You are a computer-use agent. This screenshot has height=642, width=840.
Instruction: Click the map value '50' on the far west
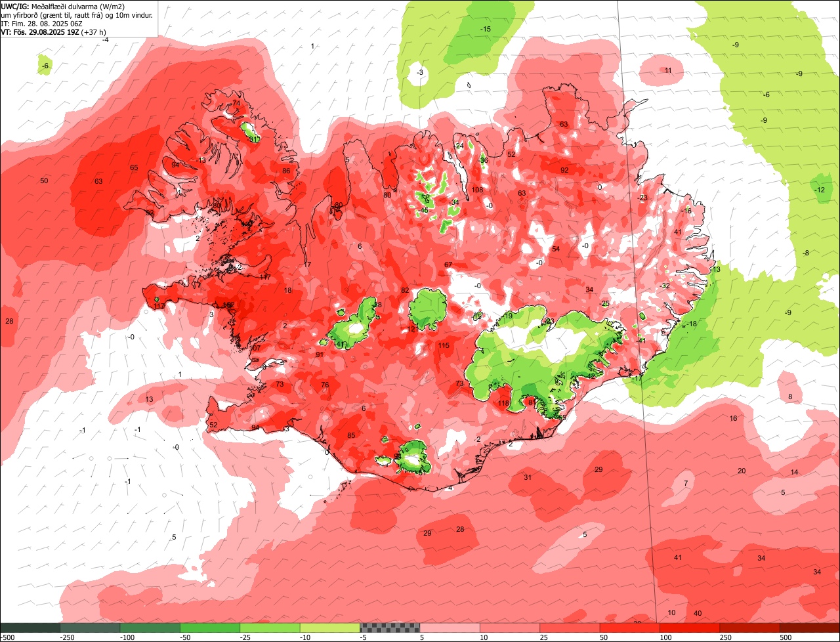point(44,181)
